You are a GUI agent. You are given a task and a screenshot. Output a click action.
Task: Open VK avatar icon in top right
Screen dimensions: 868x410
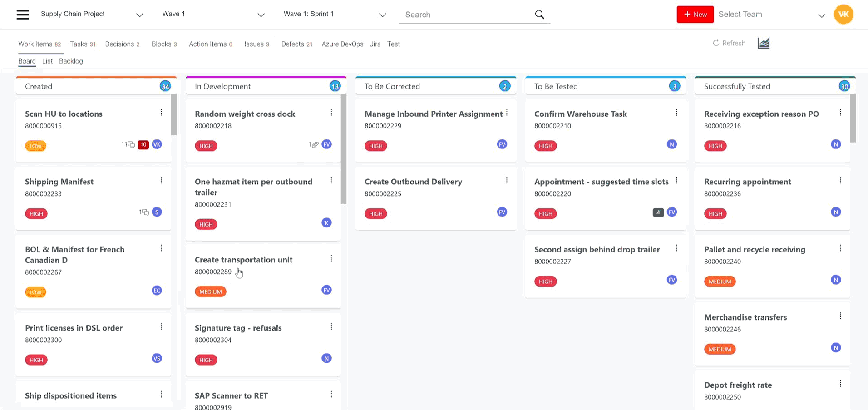click(x=843, y=14)
